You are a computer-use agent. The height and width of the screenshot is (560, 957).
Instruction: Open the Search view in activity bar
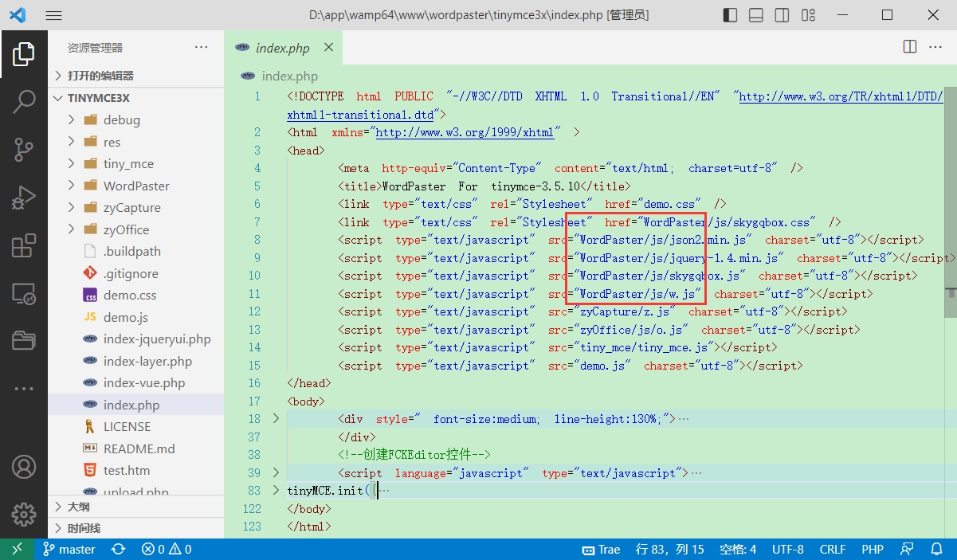coord(24,101)
